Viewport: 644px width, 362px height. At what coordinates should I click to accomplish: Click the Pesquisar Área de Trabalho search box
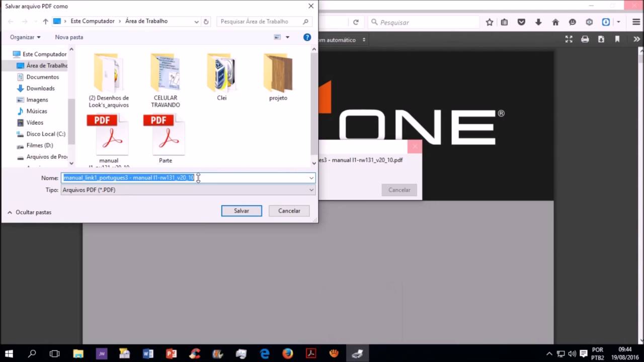click(x=264, y=22)
